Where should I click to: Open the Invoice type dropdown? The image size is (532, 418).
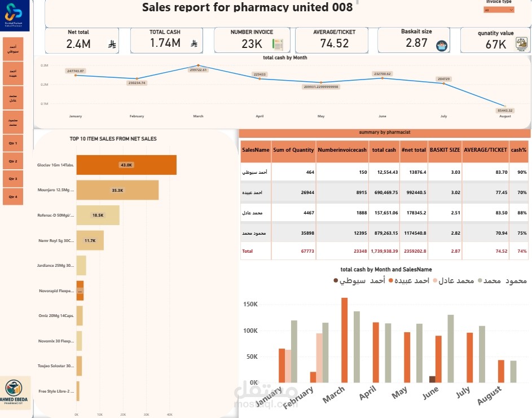coord(499,10)
